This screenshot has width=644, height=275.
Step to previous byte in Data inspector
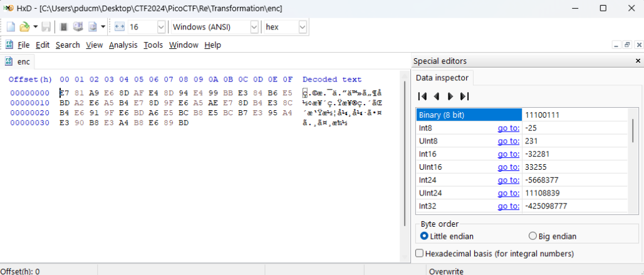pos(437,96)
